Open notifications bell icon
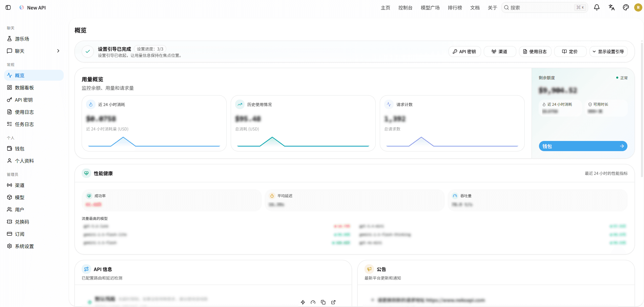 597,7
